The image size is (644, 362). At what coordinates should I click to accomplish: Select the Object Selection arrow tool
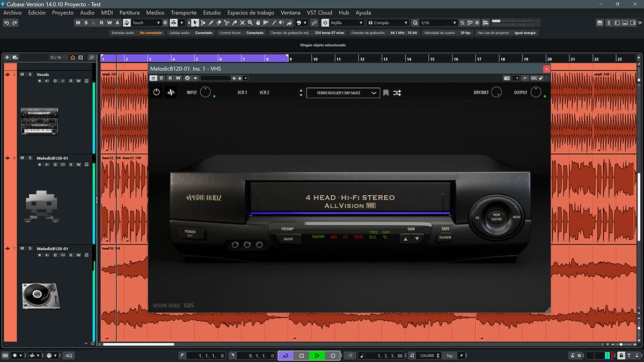195,23
